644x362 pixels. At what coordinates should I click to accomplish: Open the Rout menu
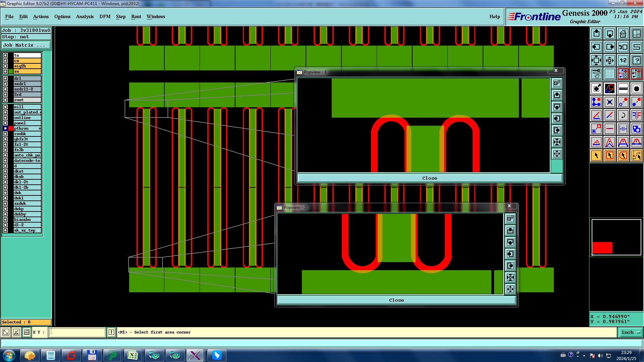(x=136, y=16)
